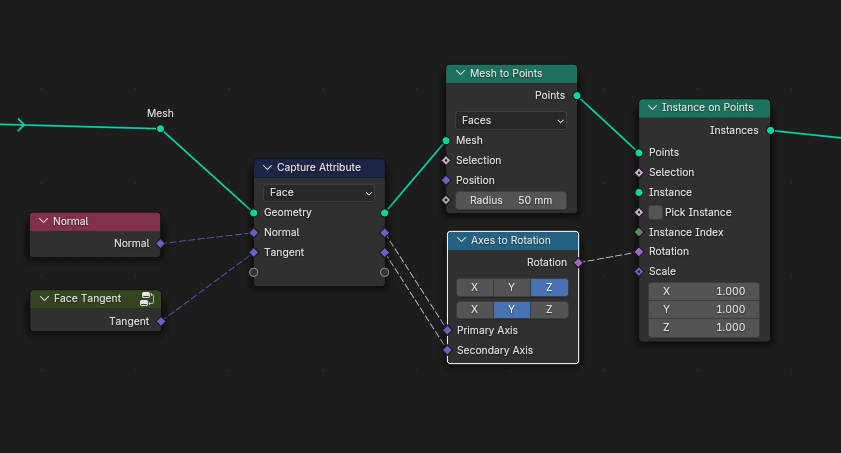Click the empty input socket on Capture Attribute
Image resolution: width=841 pixels, height=453 pixels.
tap(254, 272)
